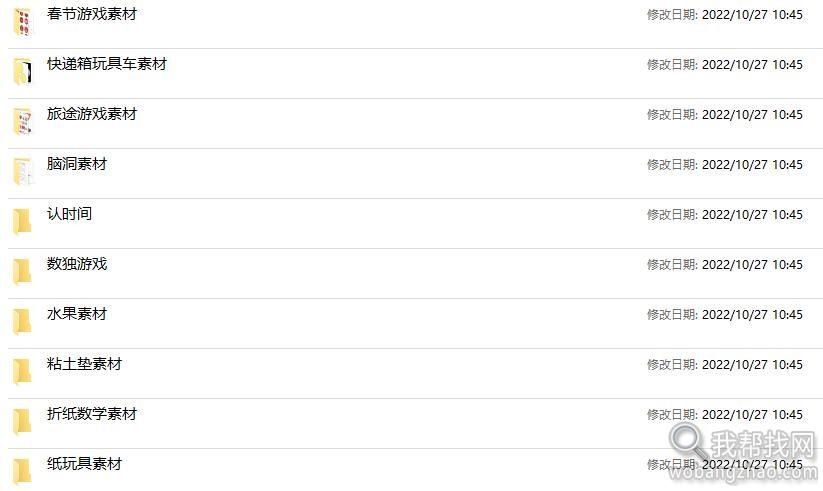Select the 脑洞素材 folder icon

(23, 171)
